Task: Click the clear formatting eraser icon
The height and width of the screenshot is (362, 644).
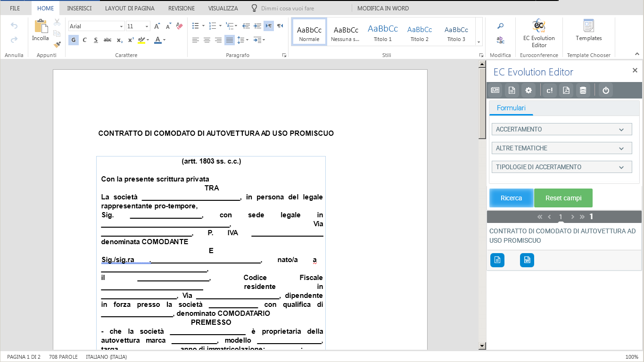Action: click(x=179, y=26)
